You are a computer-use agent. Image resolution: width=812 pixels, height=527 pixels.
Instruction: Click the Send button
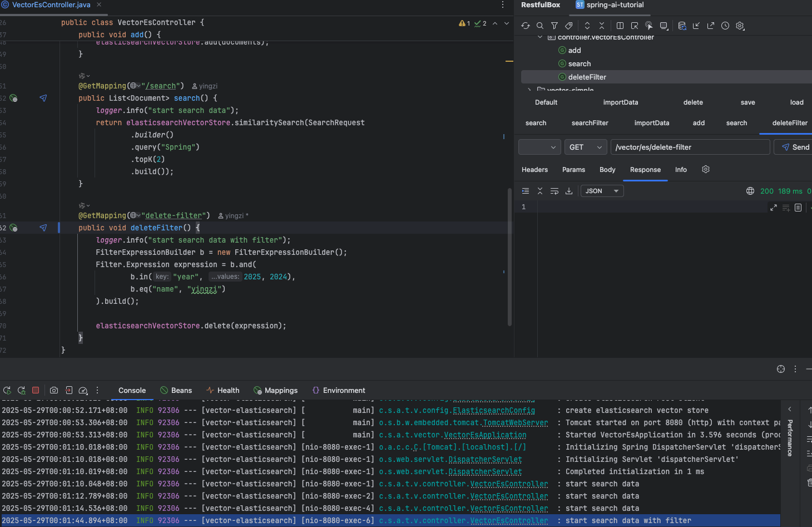point(795,147)
